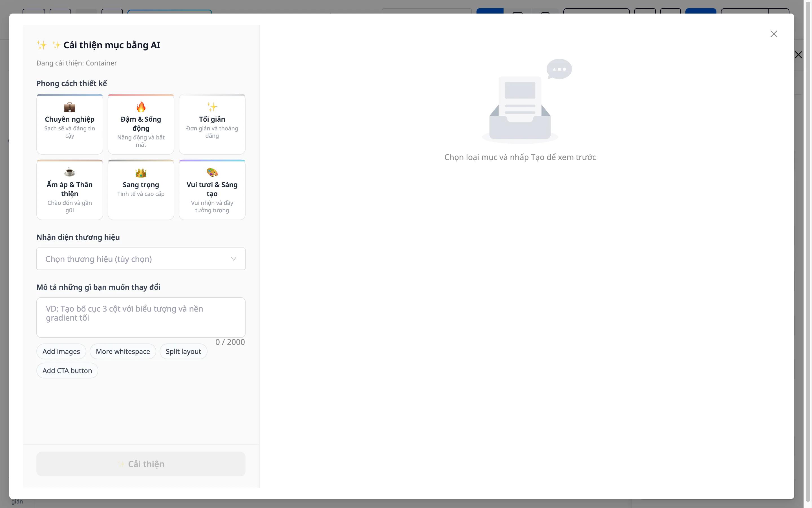Click the 'Đang cải thiện: Container' text
The image size is (812, 508).
click(x=76, y=63)
